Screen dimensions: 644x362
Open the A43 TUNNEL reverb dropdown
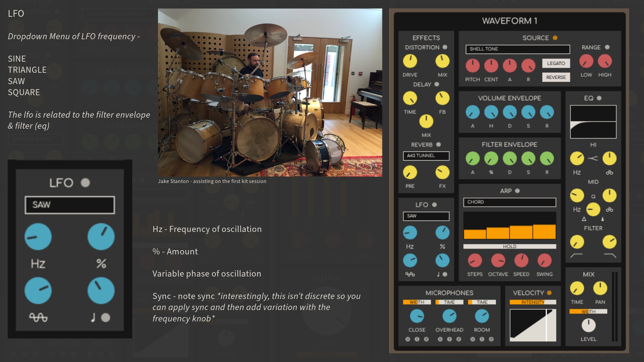pyautogui.click(x=426, y=156)
